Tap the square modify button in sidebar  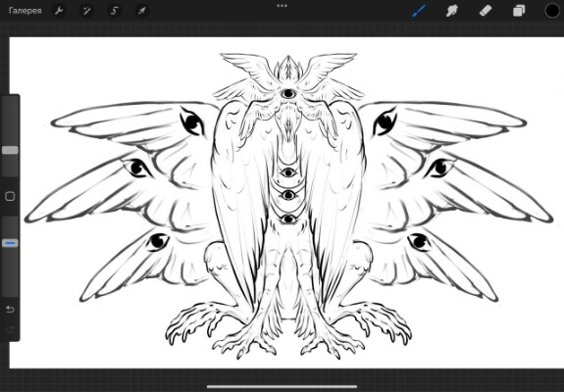[x=10, y=196]
